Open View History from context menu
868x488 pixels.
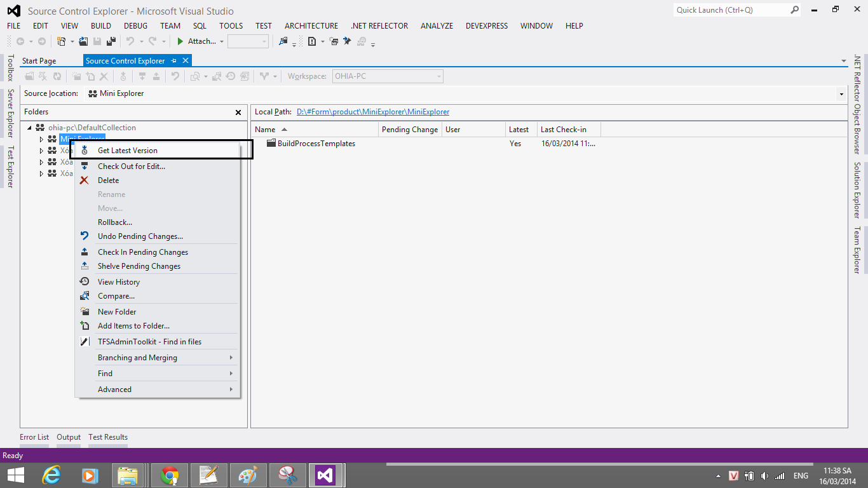158,282
